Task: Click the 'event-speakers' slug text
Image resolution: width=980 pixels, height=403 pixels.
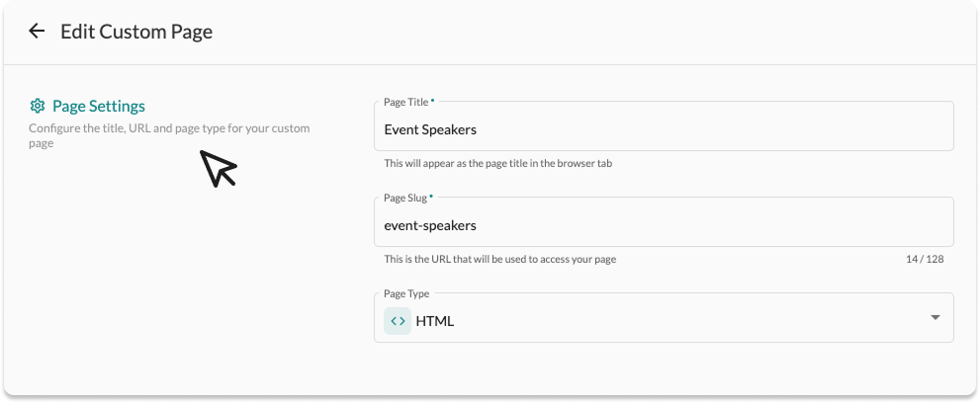Action: click(430, 224)
